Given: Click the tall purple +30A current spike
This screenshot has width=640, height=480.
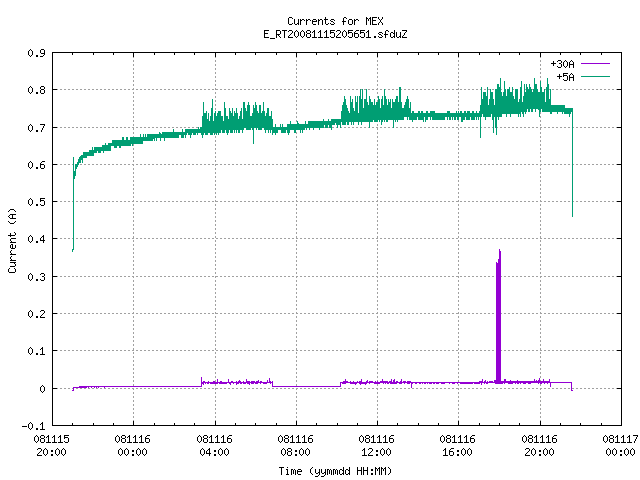Looking at the screenshot, I should tap(498, 318).
